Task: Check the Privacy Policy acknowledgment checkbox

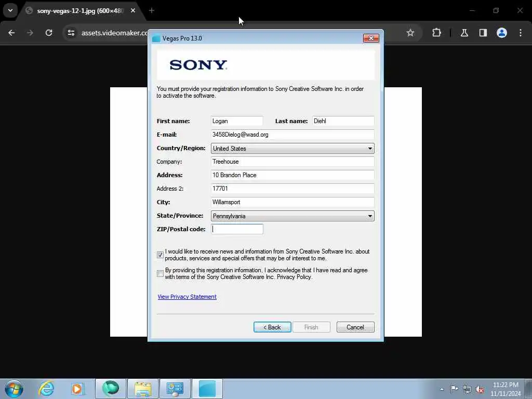Action: point(160,273)
